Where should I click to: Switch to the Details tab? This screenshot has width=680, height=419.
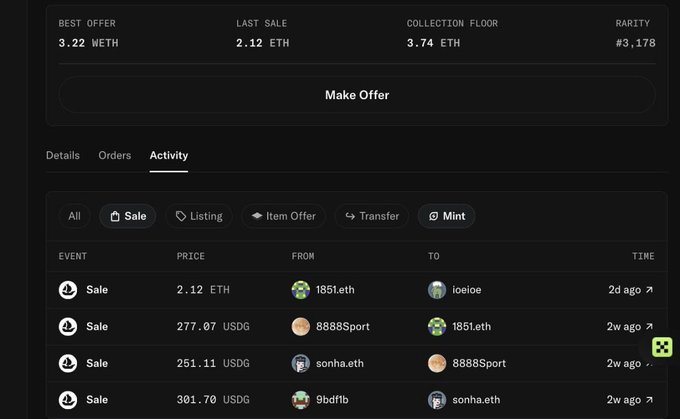pyautogui.click(x=63, y=155)
